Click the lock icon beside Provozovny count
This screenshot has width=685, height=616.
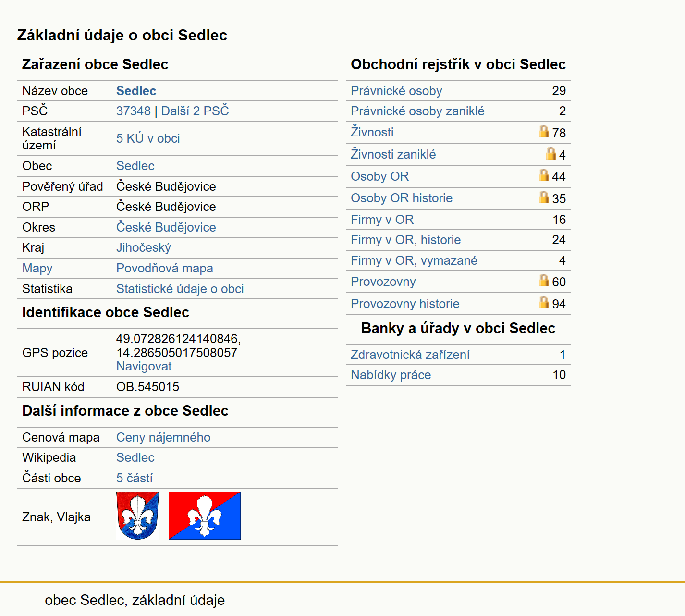(543, 280)
